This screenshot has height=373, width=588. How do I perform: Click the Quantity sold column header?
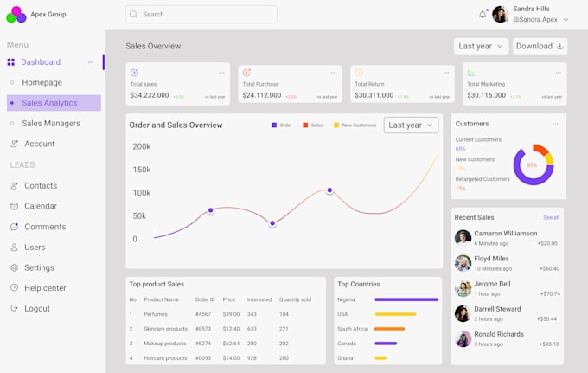[295, 299]
